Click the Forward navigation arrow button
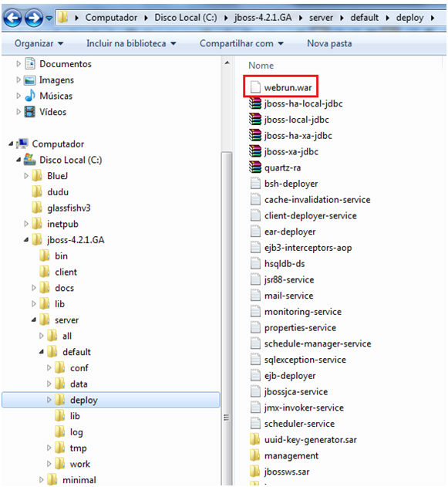 click(x=33, y=18)
